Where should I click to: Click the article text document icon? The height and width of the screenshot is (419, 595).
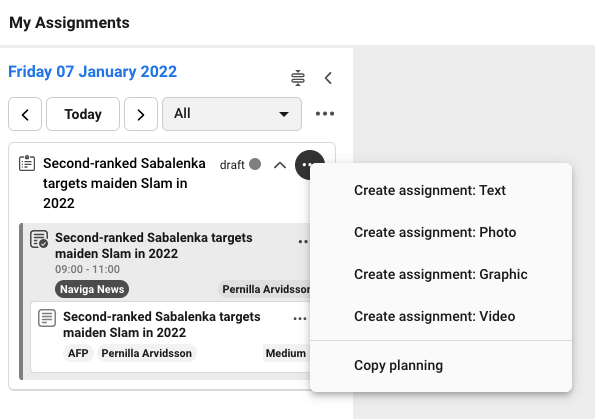click(x=47, y=318)
